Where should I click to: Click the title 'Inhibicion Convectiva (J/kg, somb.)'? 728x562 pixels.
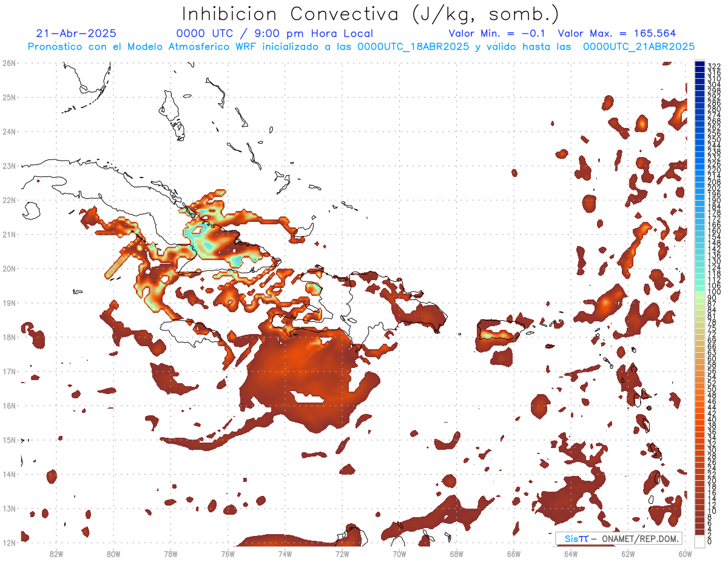click(371, 14)
